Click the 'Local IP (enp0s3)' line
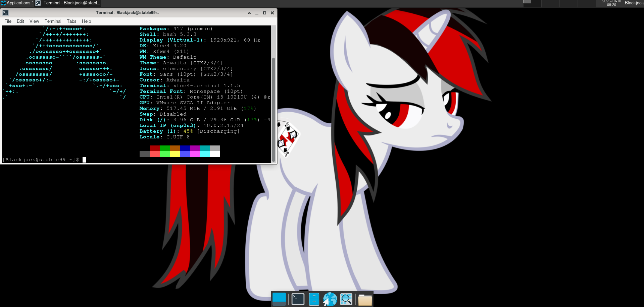Screen dimensions: 644x307 [192, 125]
